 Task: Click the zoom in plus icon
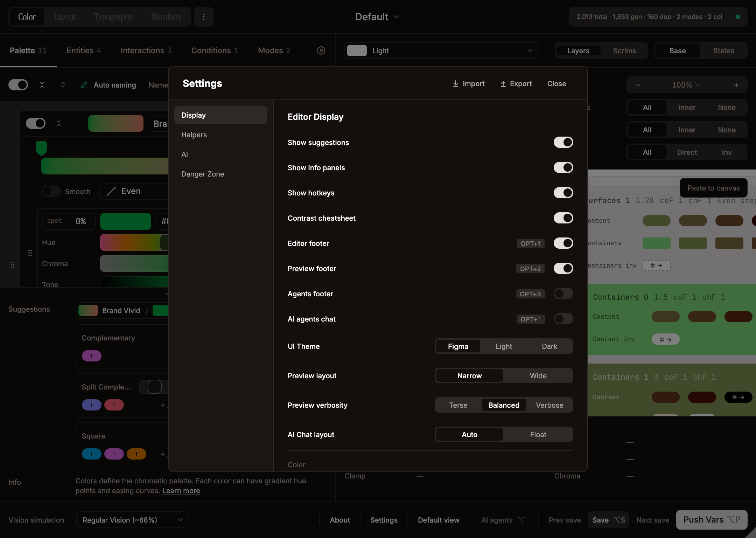(x=736, y=85)
